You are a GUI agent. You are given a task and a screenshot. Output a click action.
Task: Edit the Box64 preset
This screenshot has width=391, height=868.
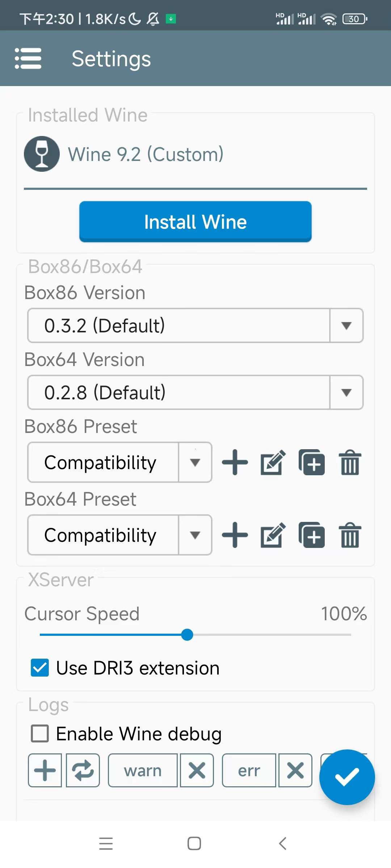tap(273, 535)
